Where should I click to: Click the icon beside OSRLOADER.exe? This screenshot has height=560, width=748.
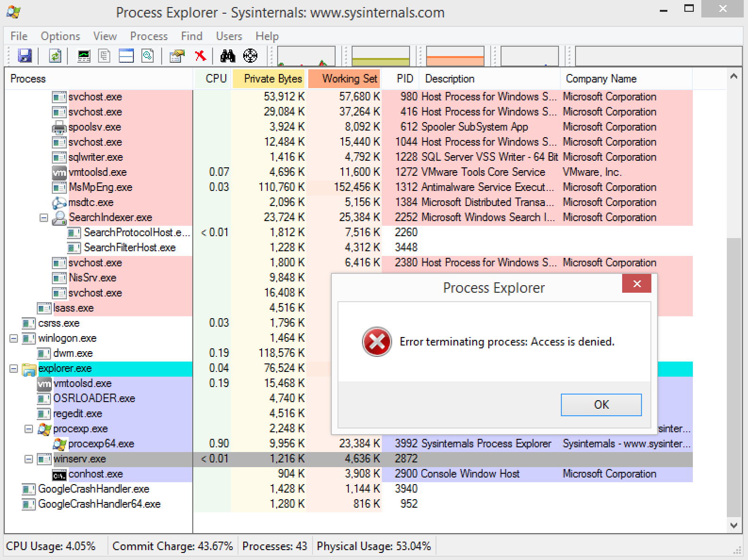(44, 399)
